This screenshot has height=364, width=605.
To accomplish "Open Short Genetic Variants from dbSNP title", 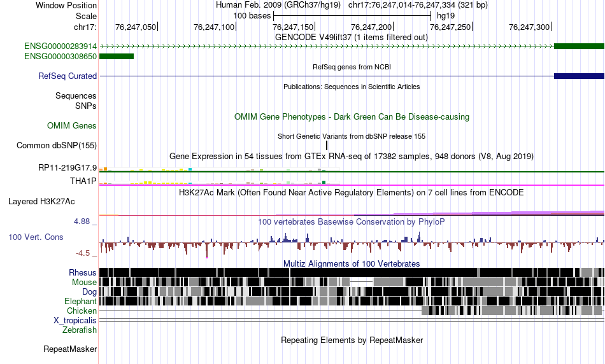I will click(352, 136).
